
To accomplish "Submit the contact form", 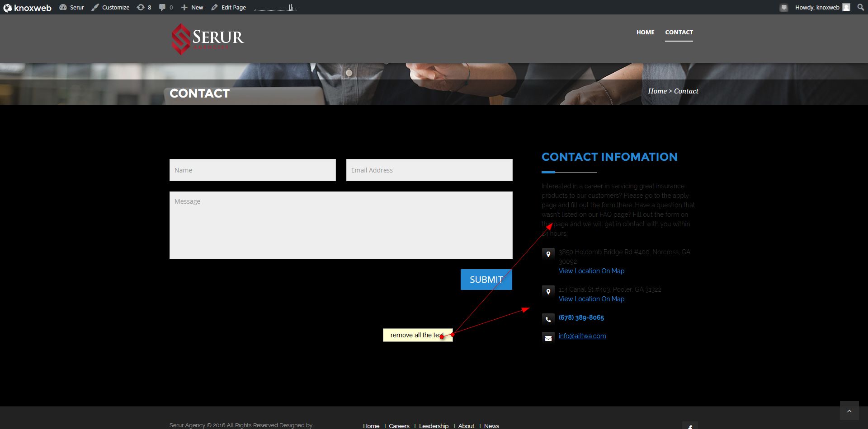I will pos(486,280).
